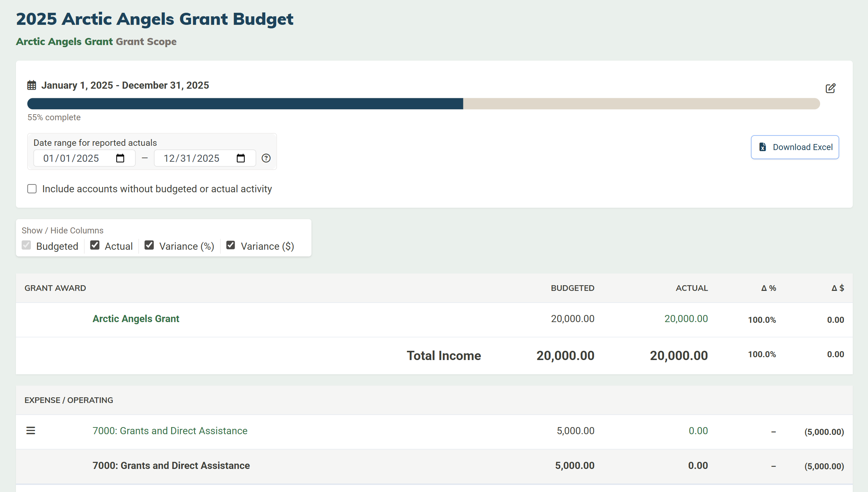Click the Δ % column header
868x492 pixels.
tap(769, 288)
